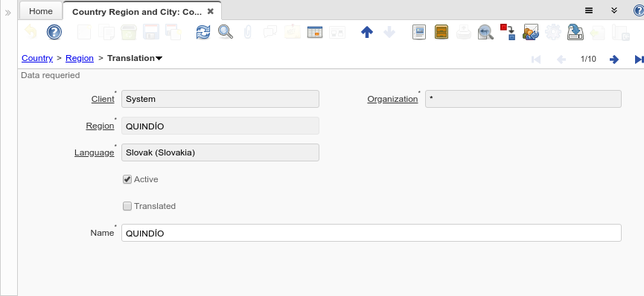Close the Country Region and City tab
Viewport: 644px width, 296px height.
(x=210, y=11)
